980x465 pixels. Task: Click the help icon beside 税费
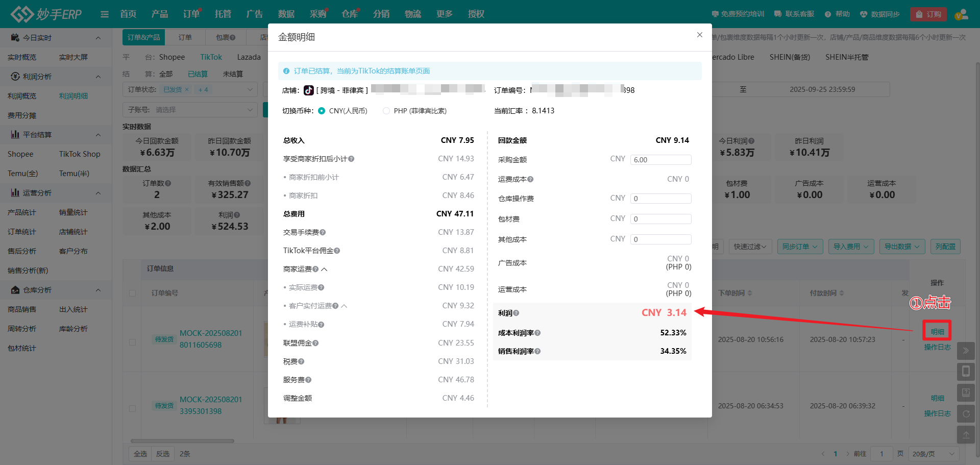[x=301, y=361]
